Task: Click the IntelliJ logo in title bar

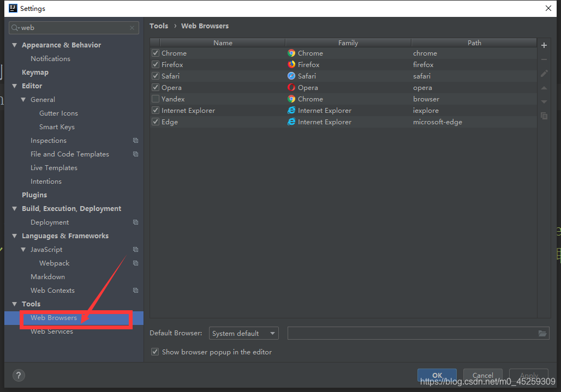Action: [13, 8]
